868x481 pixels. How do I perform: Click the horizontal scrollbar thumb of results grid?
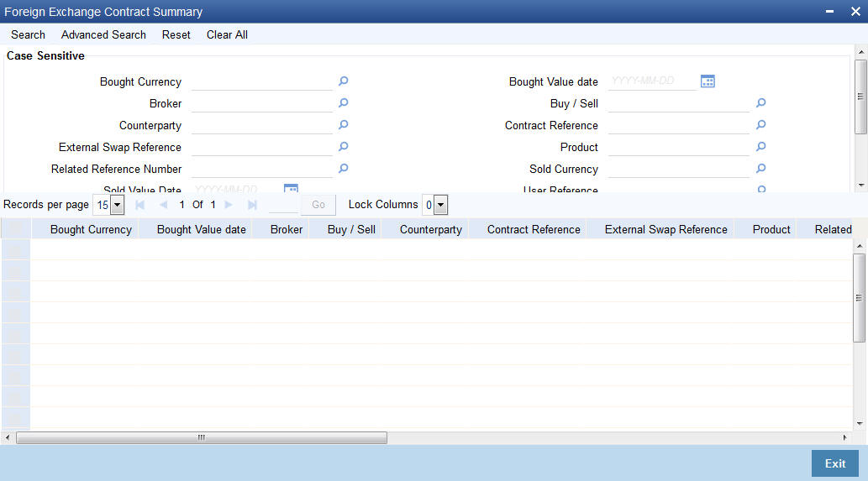point(202,438)
